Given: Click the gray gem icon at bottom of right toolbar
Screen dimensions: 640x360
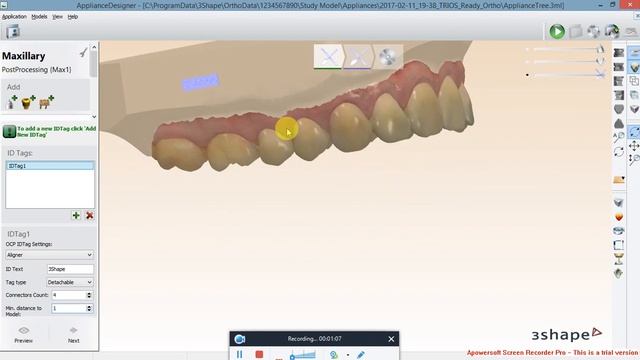Looking at the screenshot, I should click(x=619, y=273).
